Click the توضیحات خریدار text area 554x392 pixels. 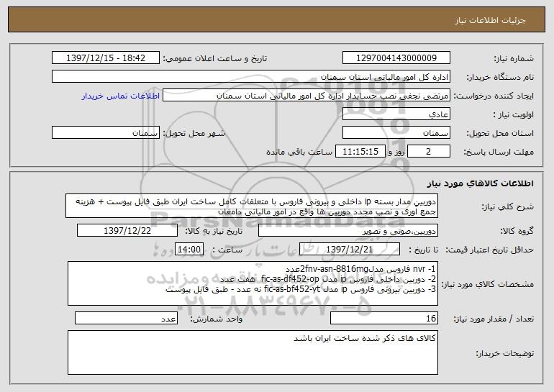(x=253, y=352)
